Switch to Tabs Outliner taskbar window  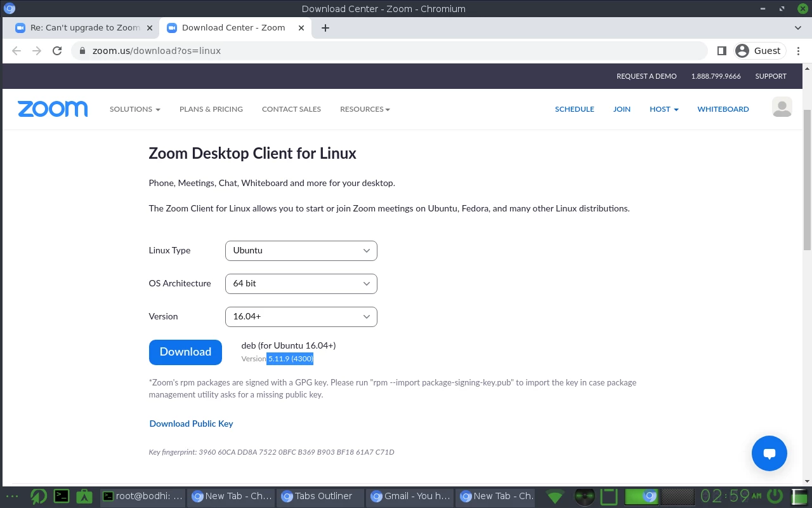pos(321,496)
